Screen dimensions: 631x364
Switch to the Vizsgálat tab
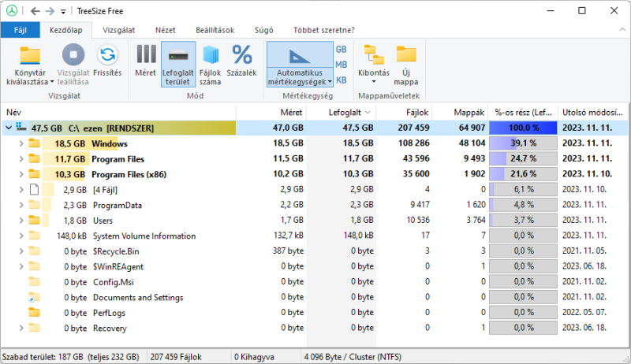point(119,30)
